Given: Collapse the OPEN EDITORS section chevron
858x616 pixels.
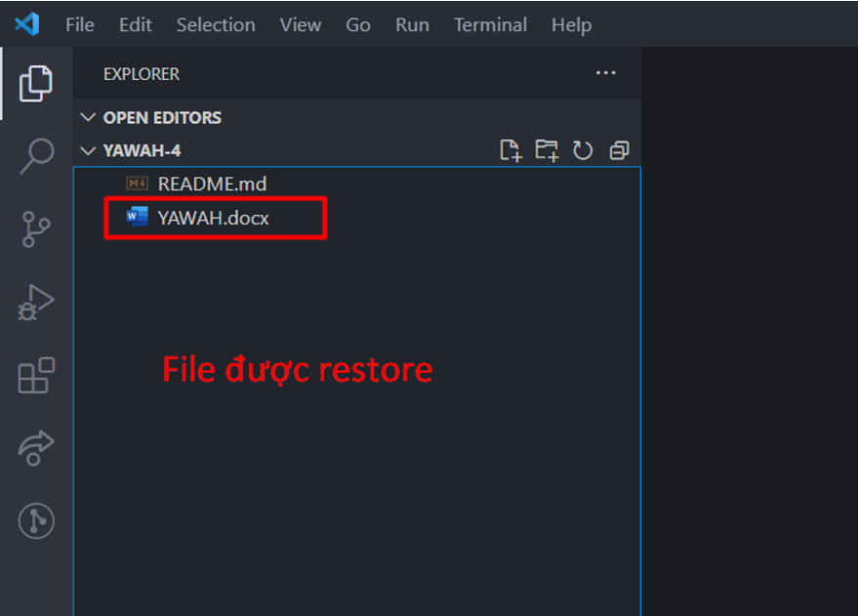Looking at the screenshot, I should point(88,117).
